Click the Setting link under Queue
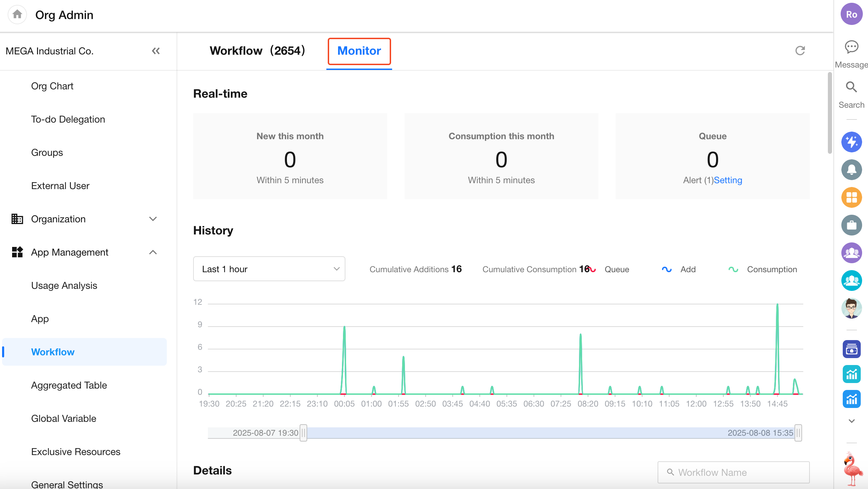The image size is (868, 489). tap(728, 180)
